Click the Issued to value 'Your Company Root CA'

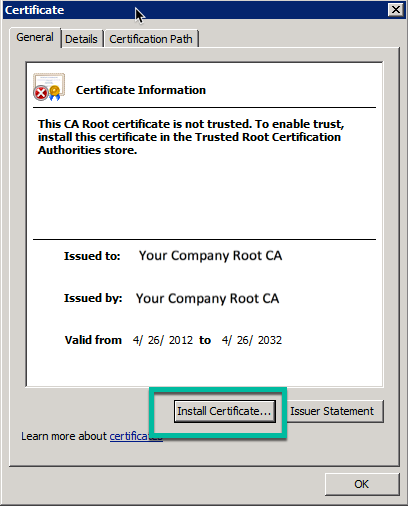point(210,256)
